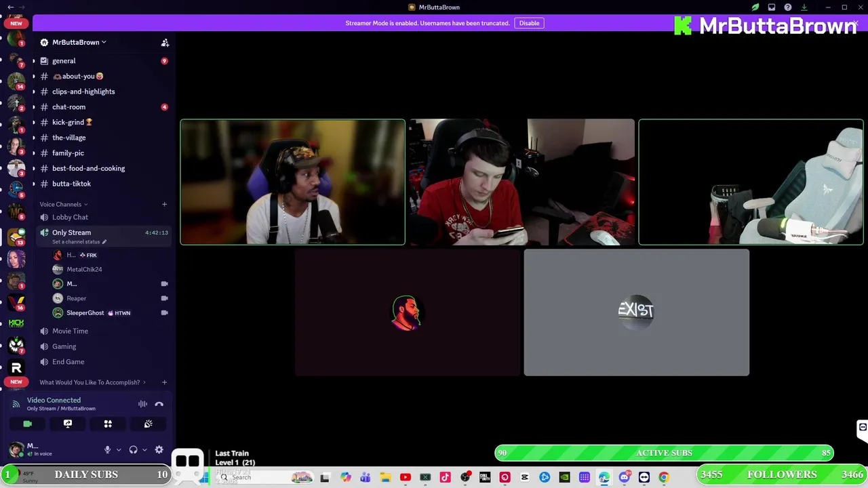868x488 pixels.
Task: Deafen with the headphones icon
Action: tap(134, 449)
